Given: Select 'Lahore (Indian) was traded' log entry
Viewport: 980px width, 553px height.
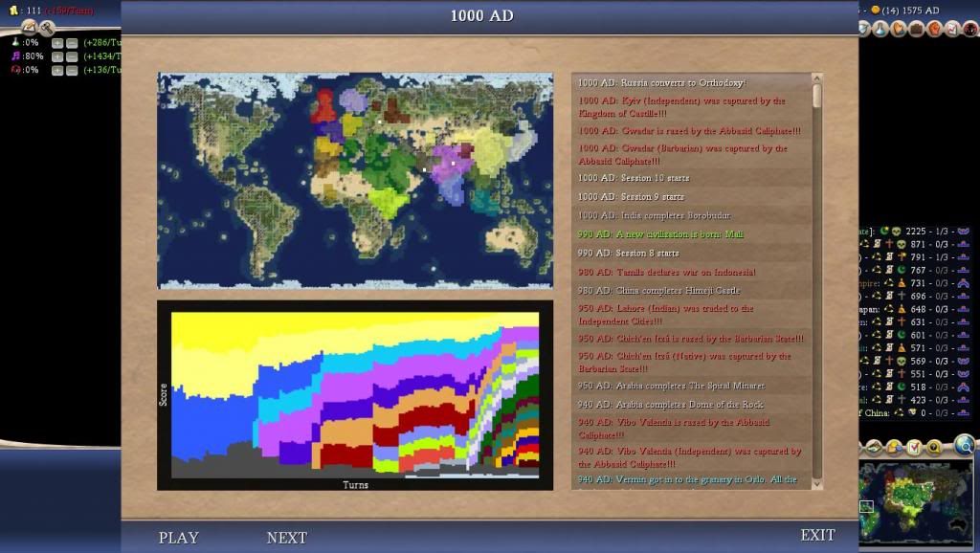Looking at the screenshot, I should click(692, 315).
